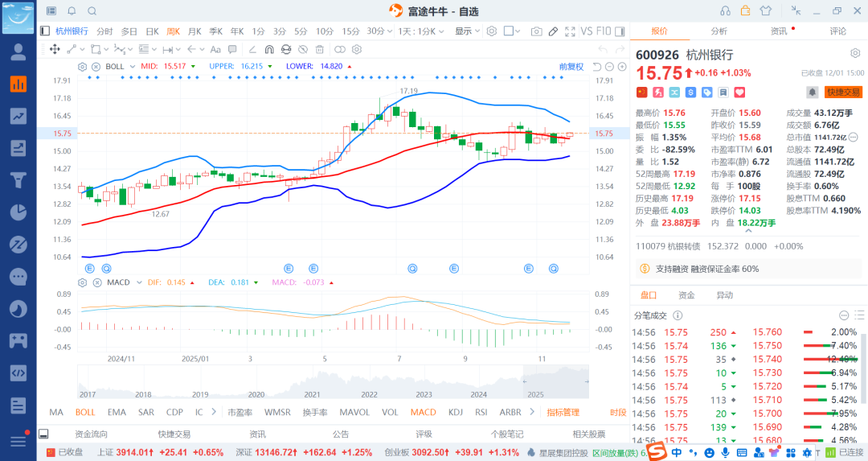868x461 pixels.
Task: Select the 日K period tab
Action: click(x=152, y=31)
